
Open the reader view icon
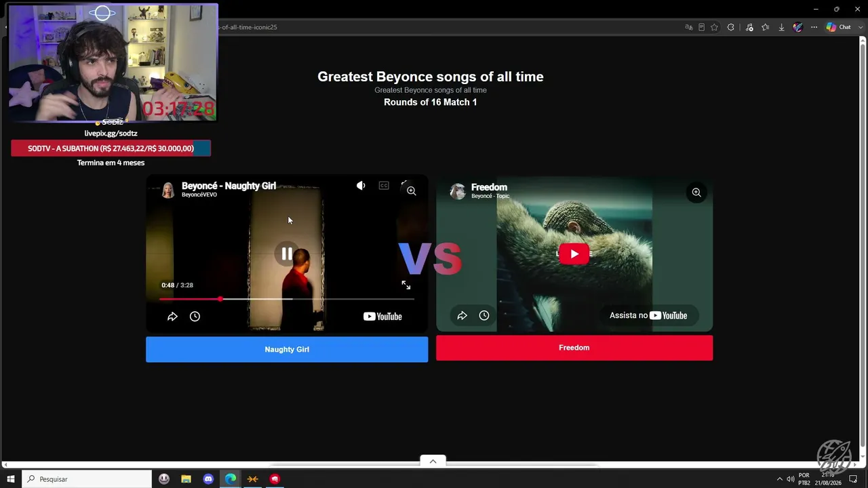(701, 27)
